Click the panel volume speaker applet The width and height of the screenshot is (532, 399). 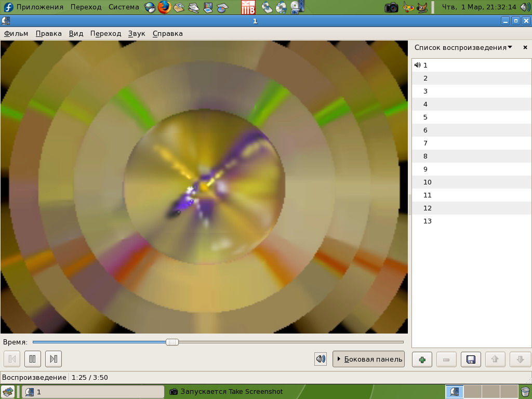click(x=525, y=7)
